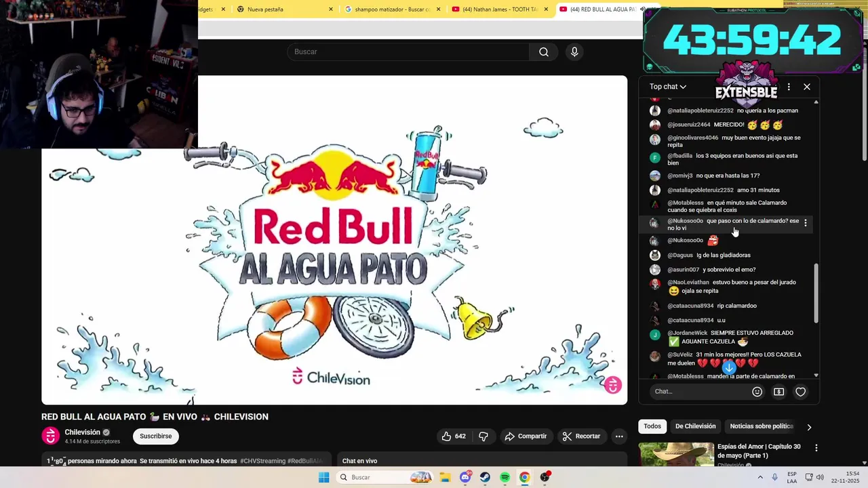Click chat user @NaoLeviathan
The image size is (868, 488).
(688, 283)
